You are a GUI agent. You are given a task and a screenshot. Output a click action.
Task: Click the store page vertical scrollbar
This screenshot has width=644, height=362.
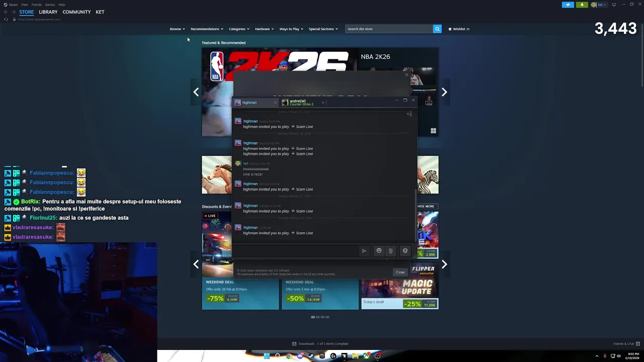641,55
